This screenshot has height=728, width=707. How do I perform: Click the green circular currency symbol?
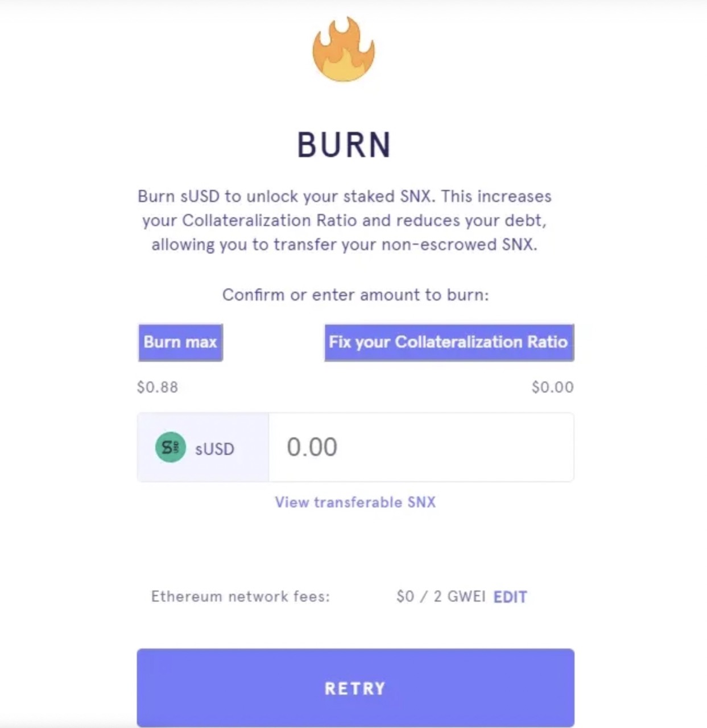[170, 448]
